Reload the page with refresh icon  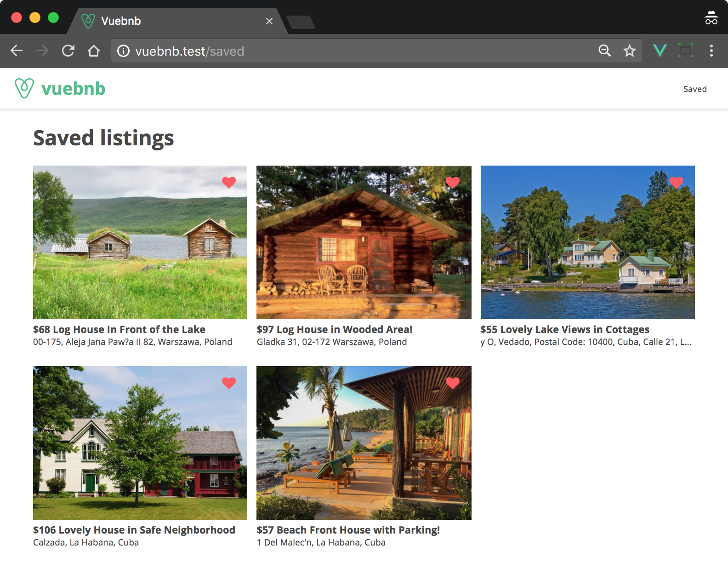coord(68,51)
